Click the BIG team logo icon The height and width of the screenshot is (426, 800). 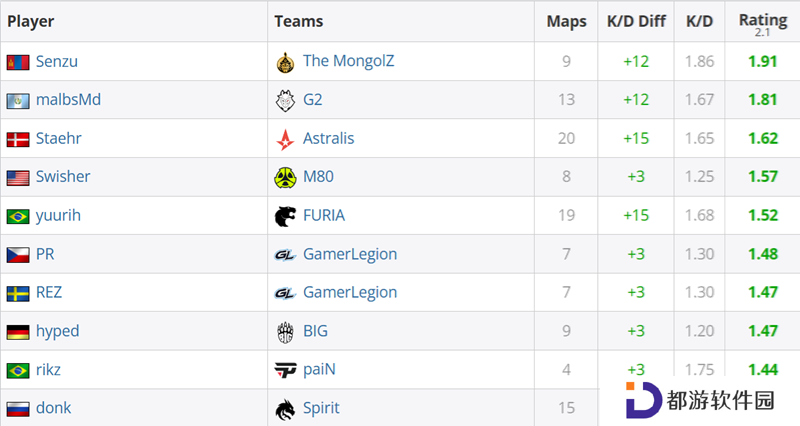tap(285, 332)
